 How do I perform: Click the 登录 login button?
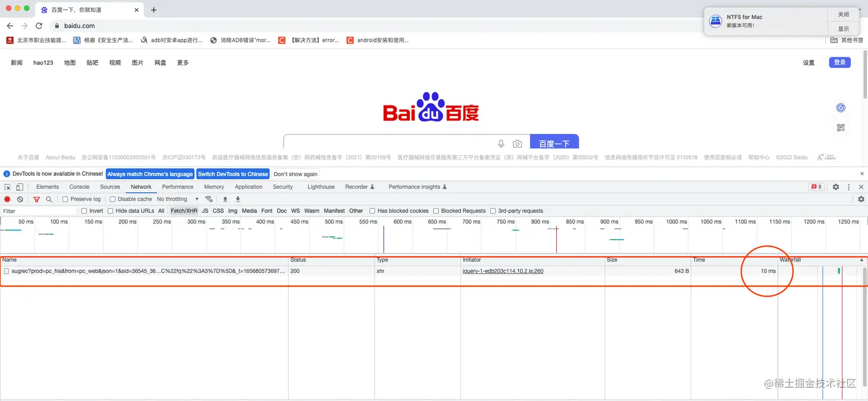point(840,63)
